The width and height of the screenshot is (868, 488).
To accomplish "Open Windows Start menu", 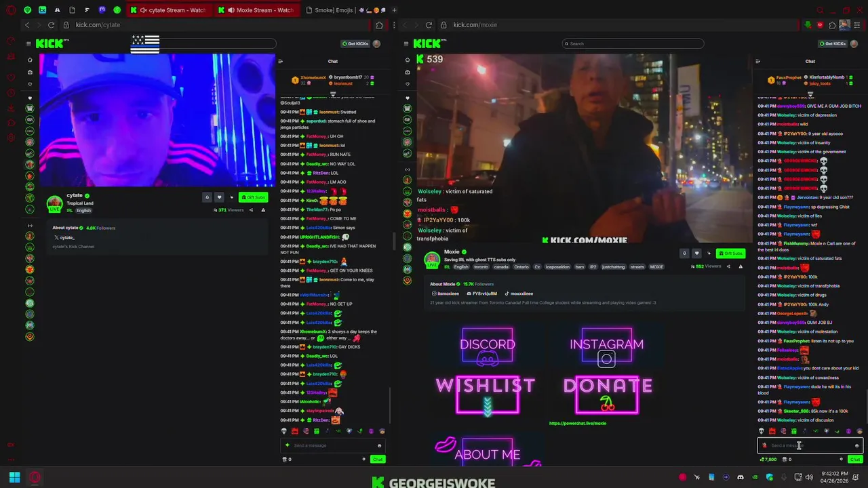I will click(14, 477).
